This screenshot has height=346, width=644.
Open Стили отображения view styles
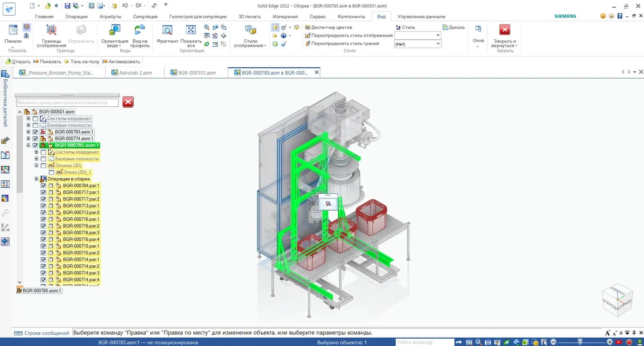click(x=250, y=36)
